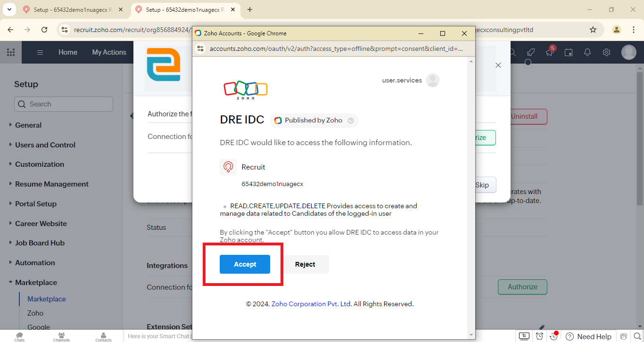Viewport: 644px width, 342px height.
Task: Toggle the hamburger menu in Recruit header
Action: (40, 52)
